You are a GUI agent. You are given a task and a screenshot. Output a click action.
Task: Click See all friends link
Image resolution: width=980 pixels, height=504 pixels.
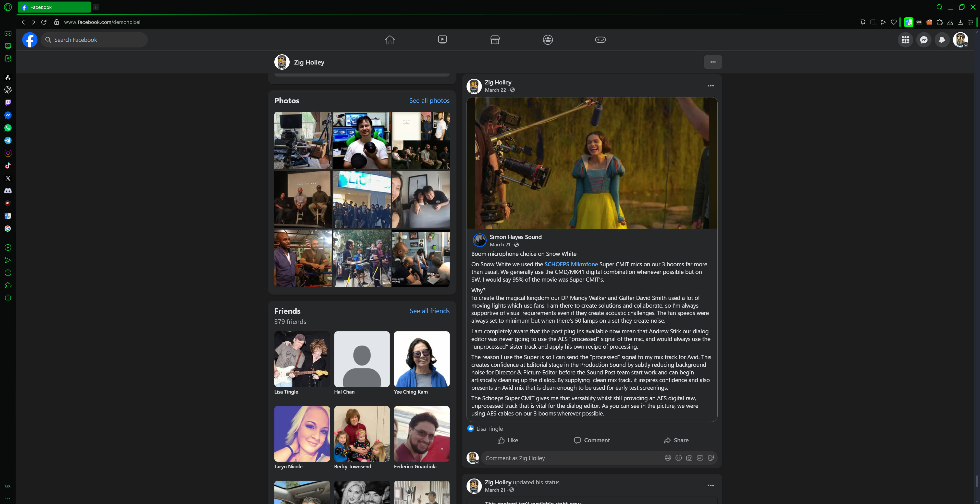tap(429, 311)
